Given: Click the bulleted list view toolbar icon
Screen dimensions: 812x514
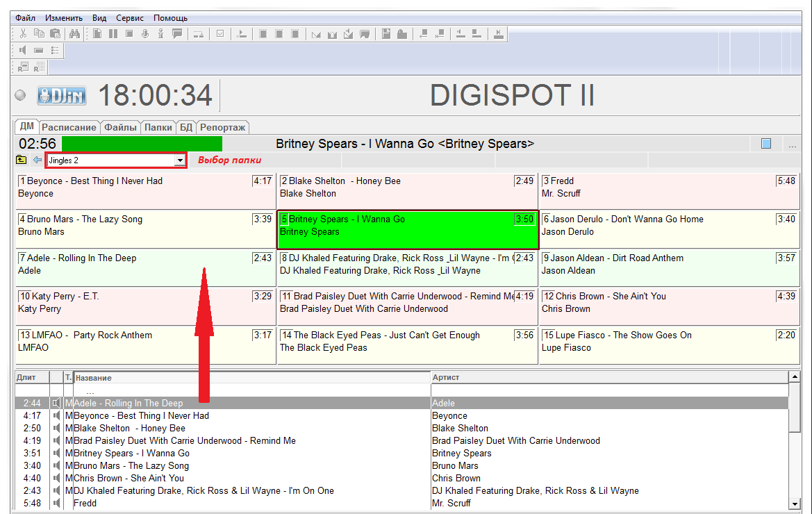Looking at the screenshot, I should (55, 50).
